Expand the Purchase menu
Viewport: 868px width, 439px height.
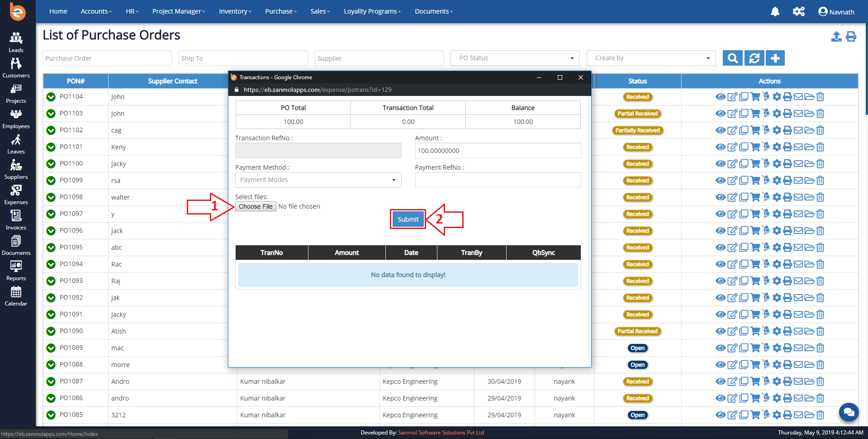281,11
